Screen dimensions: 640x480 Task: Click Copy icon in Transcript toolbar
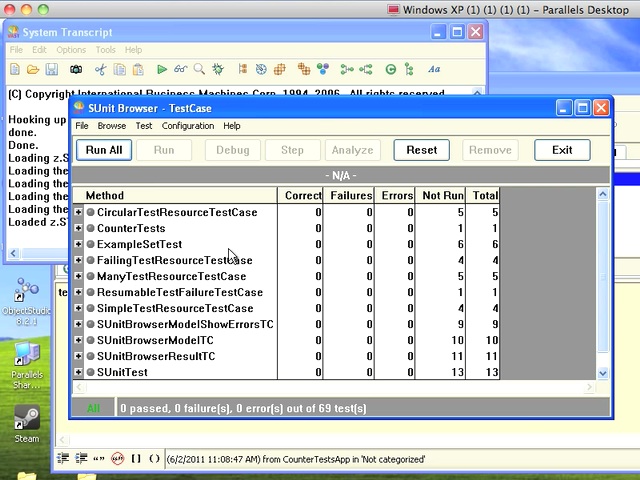[x=120, y=69]
